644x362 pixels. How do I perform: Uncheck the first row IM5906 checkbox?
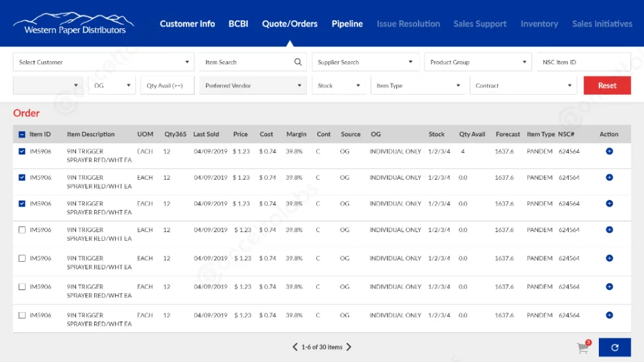click(22, 151)
